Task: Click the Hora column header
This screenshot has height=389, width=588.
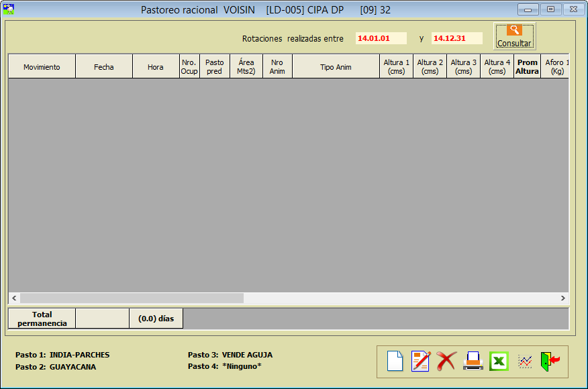Action: (156, 67)
